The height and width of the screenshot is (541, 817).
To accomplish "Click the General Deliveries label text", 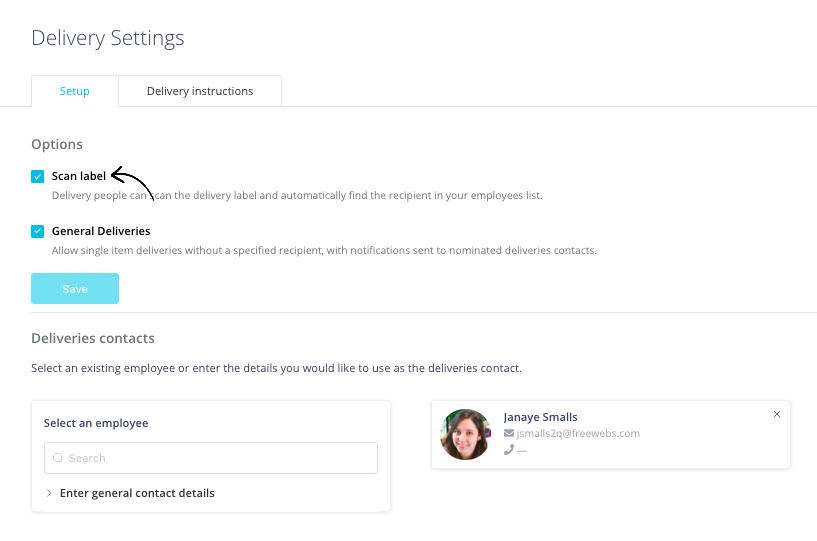I will (x=101, y=231).
